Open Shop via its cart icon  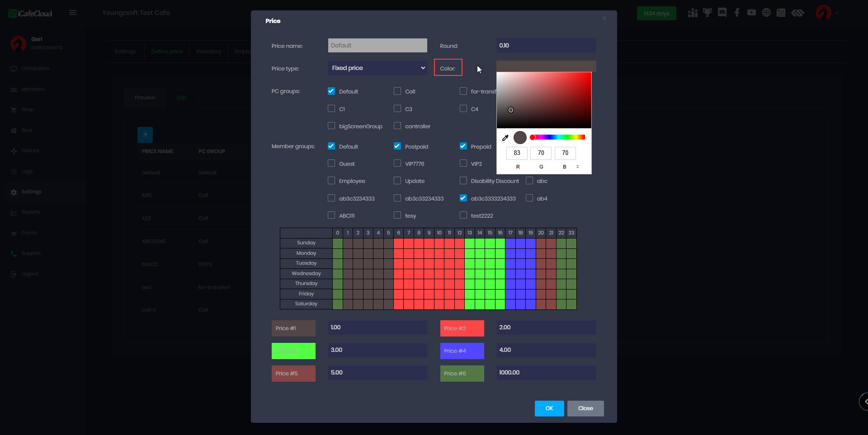[x=14, y=110]
